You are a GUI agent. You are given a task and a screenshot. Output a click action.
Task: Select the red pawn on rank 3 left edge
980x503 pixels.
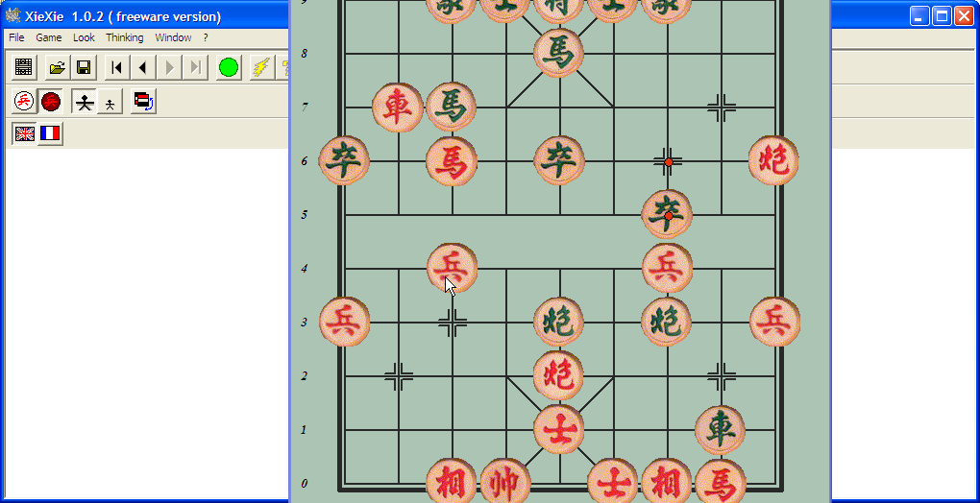[x=344, y=322]
